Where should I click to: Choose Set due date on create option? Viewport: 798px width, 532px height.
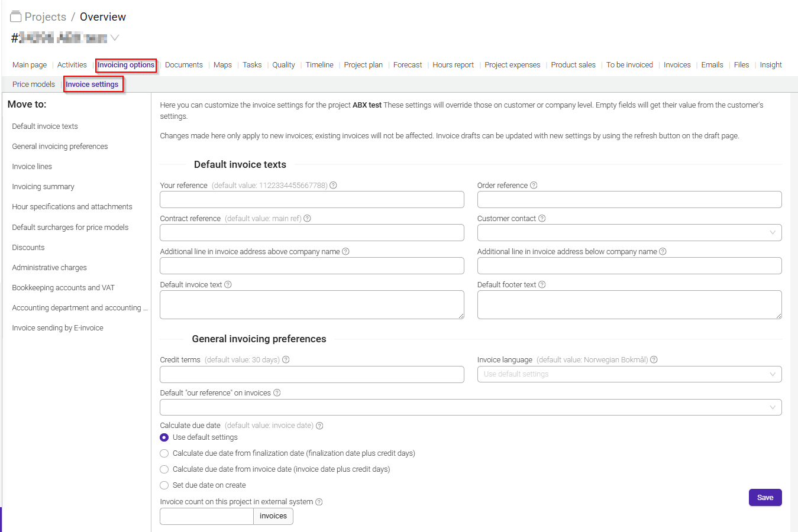[164, 485]
